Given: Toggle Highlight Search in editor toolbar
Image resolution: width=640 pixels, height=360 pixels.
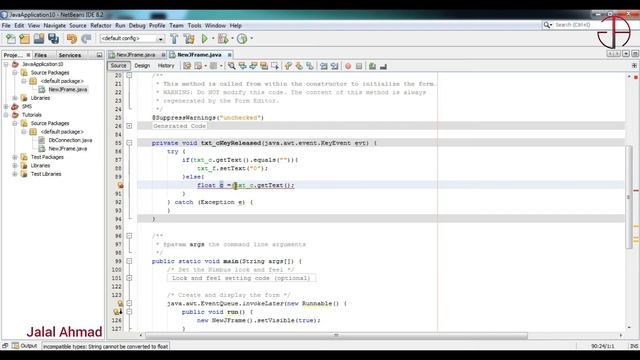Looking at the screenshot, I should click(x=264, y=66).
